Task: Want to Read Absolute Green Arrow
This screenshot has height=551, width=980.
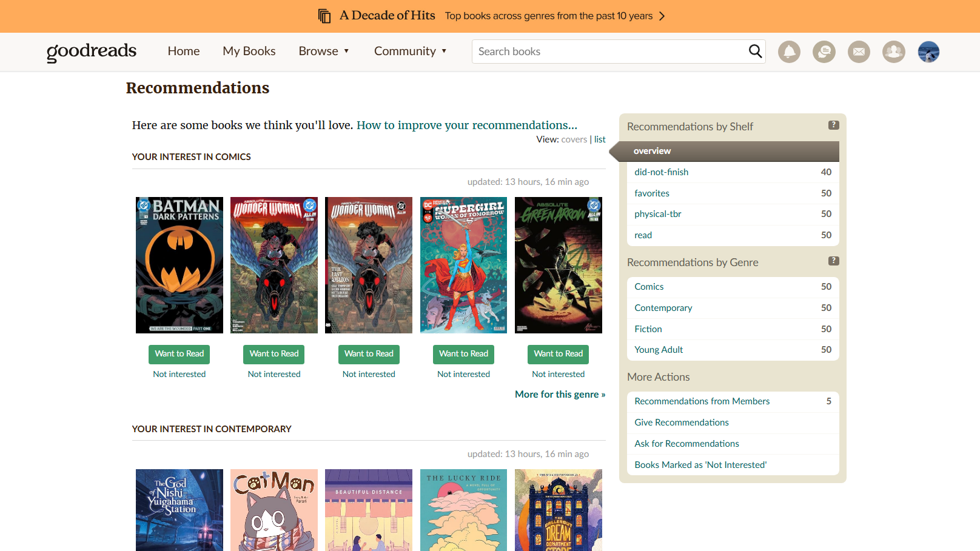Action: click(x=559, y=354)
